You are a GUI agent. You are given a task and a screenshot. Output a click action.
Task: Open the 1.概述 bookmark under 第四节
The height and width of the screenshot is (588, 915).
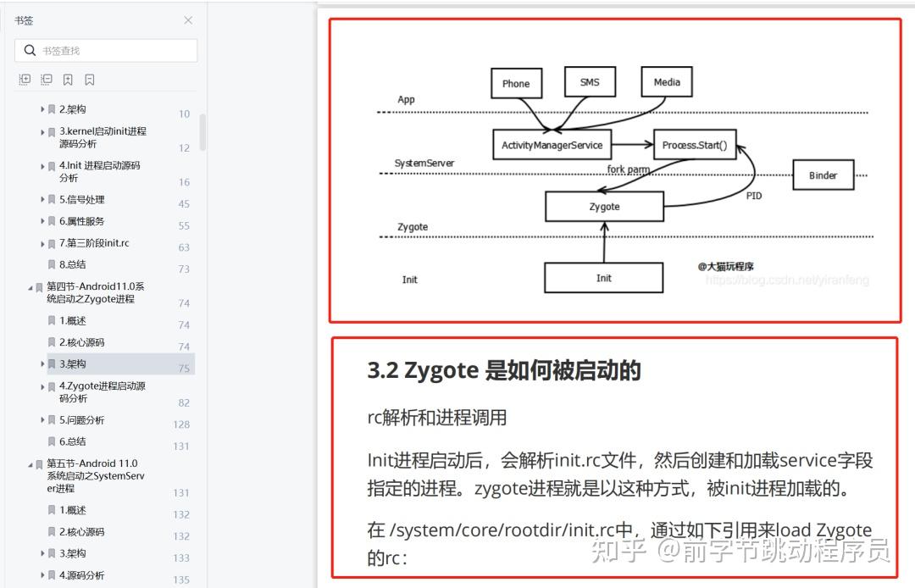pos(75,320)
